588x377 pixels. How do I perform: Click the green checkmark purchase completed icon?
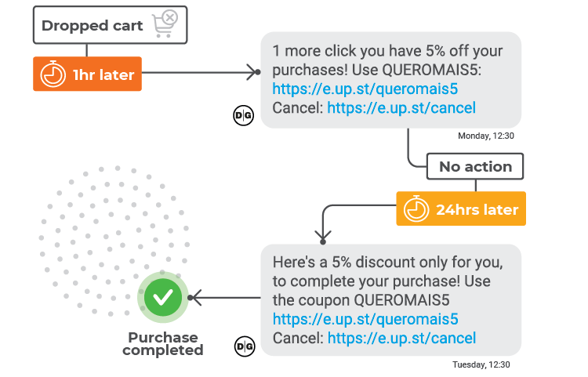(x=163, y=297)
